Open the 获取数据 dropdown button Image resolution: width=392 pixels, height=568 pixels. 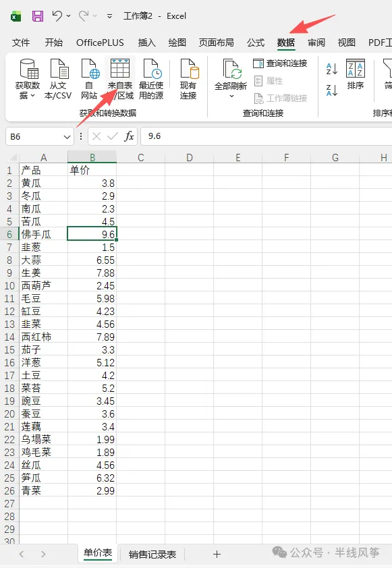tap(28, 79)
